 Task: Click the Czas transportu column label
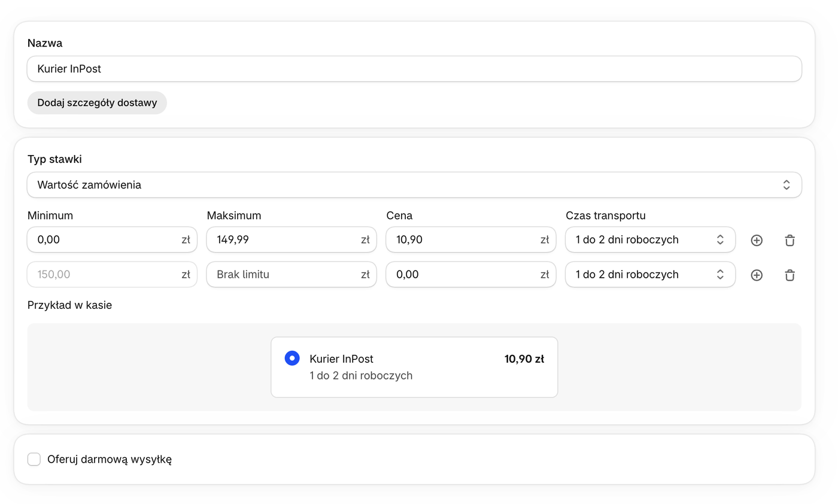[x=606, y=215]
